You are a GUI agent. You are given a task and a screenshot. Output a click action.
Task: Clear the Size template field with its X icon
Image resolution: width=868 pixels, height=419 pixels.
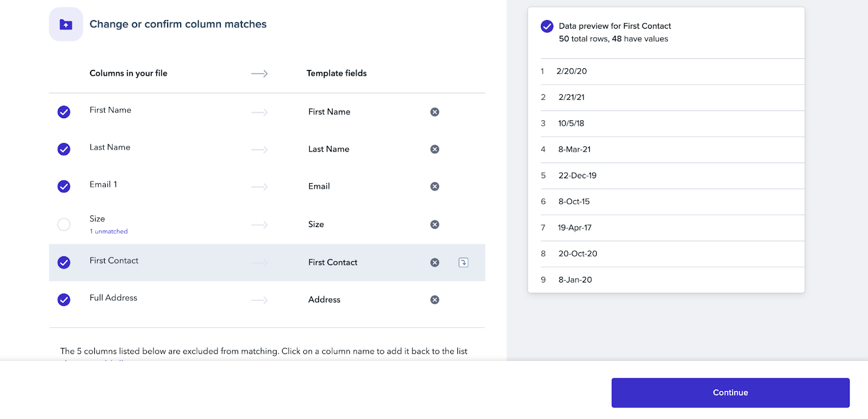[x=435, y=224]
